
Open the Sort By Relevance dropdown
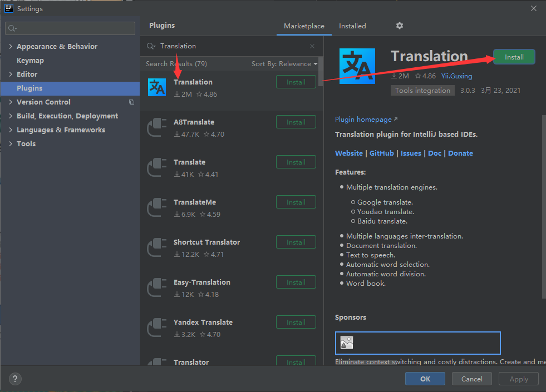(284, 64)
